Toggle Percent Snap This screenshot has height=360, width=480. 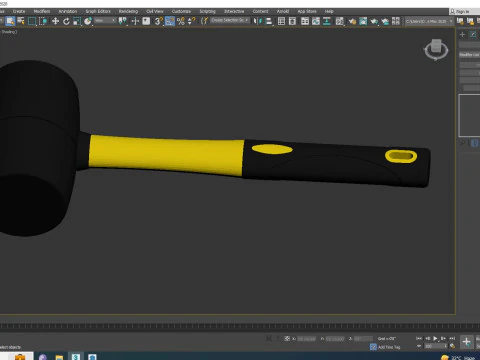181,21
